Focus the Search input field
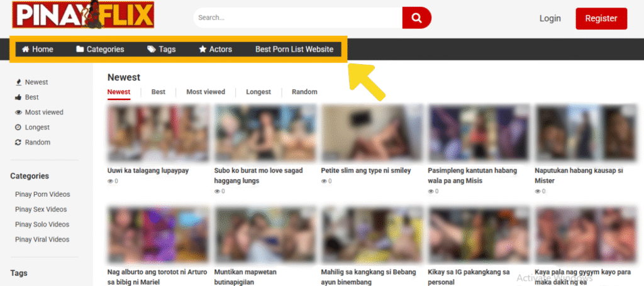644x286 pixels. tap(297, 18)
